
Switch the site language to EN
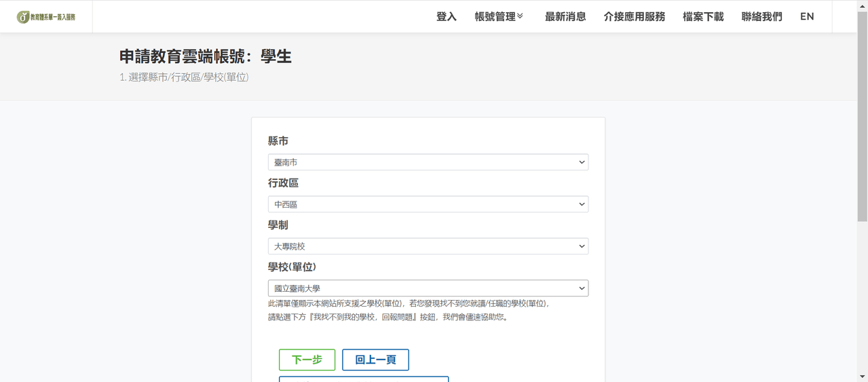click(x=807, y=17)
